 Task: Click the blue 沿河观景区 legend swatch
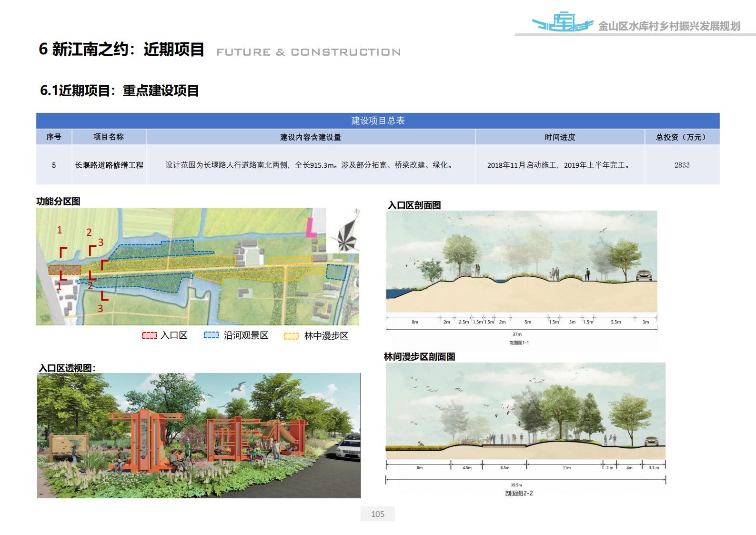tap(211, 335)
